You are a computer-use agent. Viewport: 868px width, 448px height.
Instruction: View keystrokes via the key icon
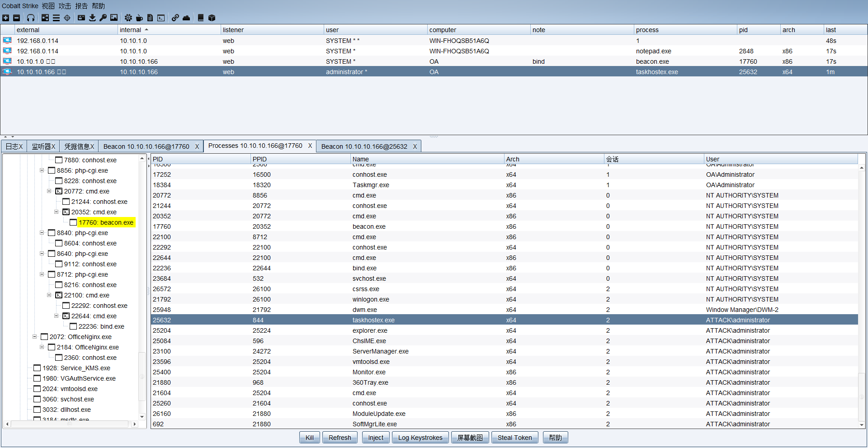tap(103, 18)
